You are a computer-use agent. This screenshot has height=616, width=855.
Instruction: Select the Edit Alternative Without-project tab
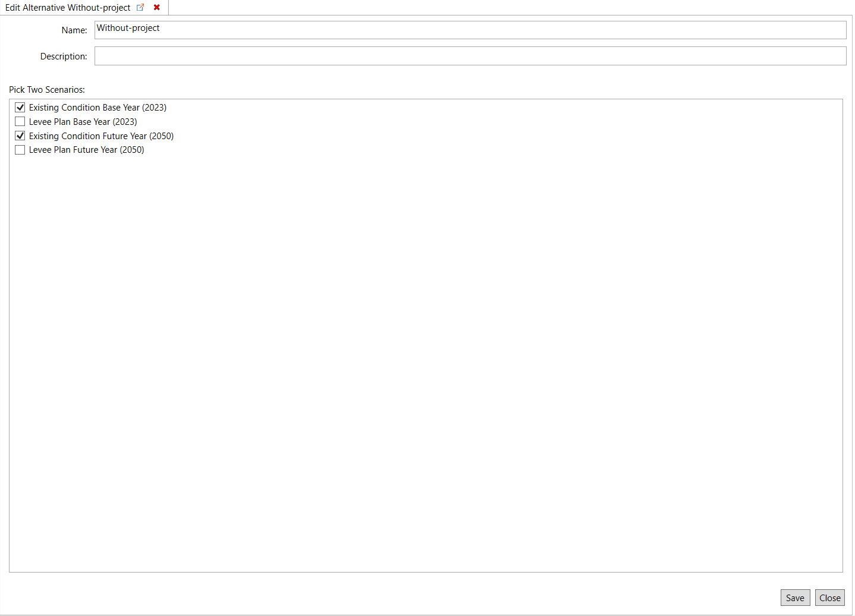pos(68,8)
